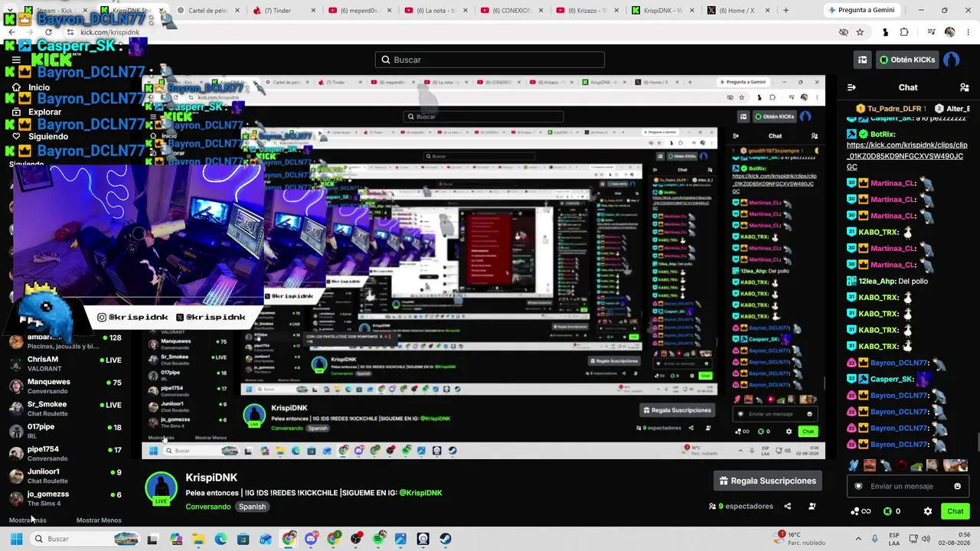Open Manquewes channel in sidebar
Image resolution: width=980 pixels, height=551 pixels.
pyautogui.click(x=65, y=386)
